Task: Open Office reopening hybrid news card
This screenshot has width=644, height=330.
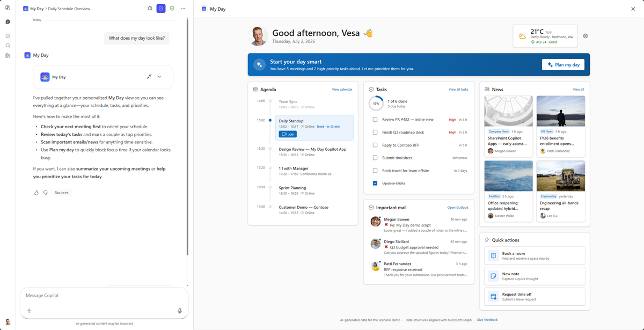Action: pyautogui.click(x=508, y=191)
